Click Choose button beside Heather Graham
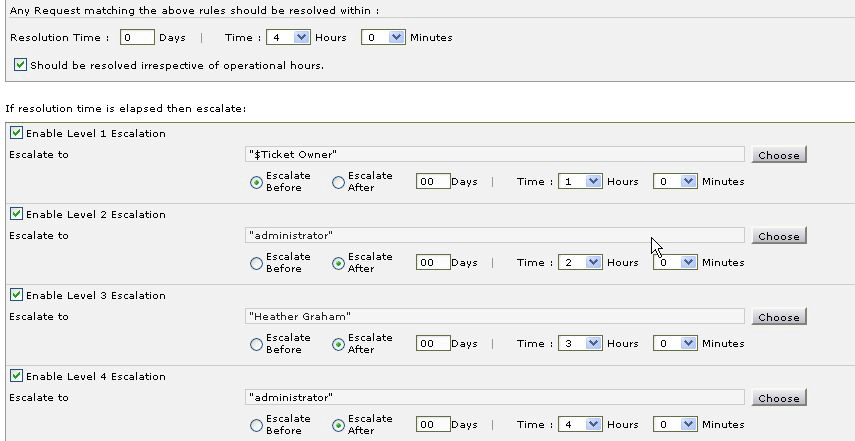 coord(778,317)
